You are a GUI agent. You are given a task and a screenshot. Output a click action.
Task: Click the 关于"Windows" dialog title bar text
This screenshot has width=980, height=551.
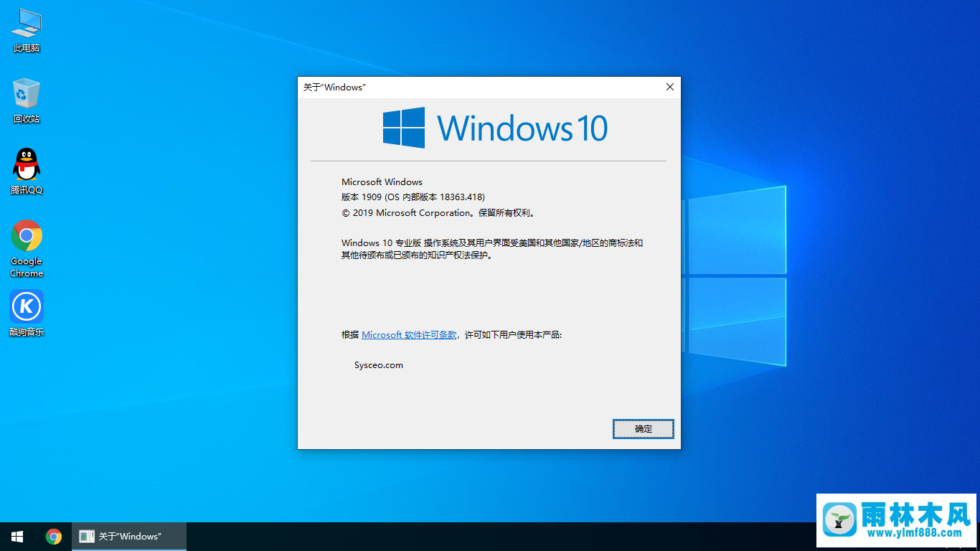[334, 88]
